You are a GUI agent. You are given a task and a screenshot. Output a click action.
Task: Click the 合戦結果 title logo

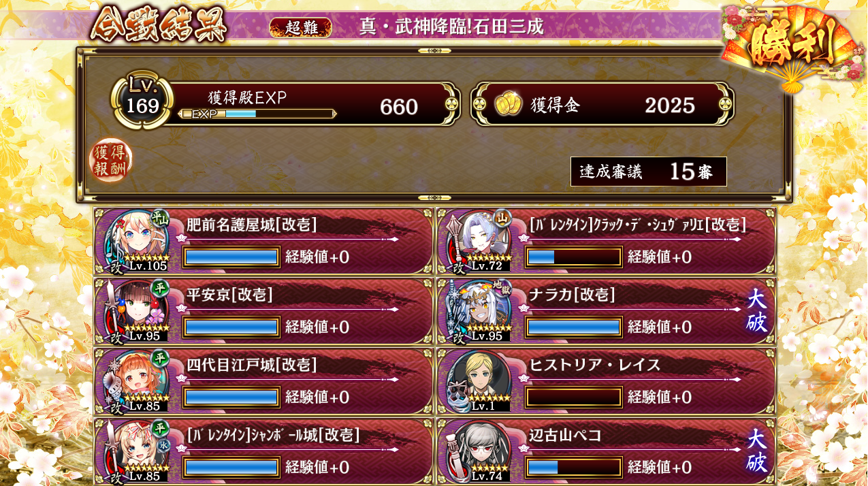click(x=159, y=25)
